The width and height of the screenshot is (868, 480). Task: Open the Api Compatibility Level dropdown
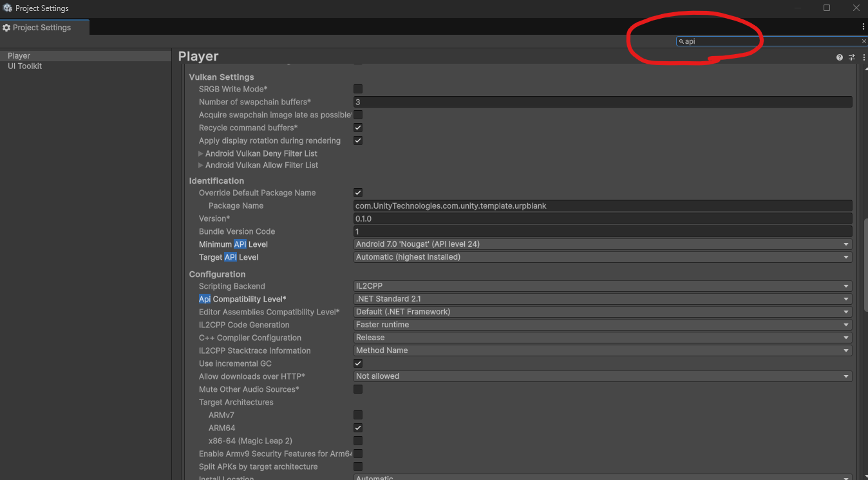tap(602, 299)
